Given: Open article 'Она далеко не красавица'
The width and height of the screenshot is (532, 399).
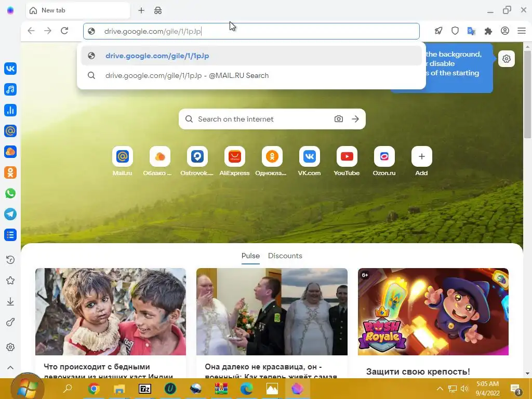Looking at the screenshot, I should 271,372.
